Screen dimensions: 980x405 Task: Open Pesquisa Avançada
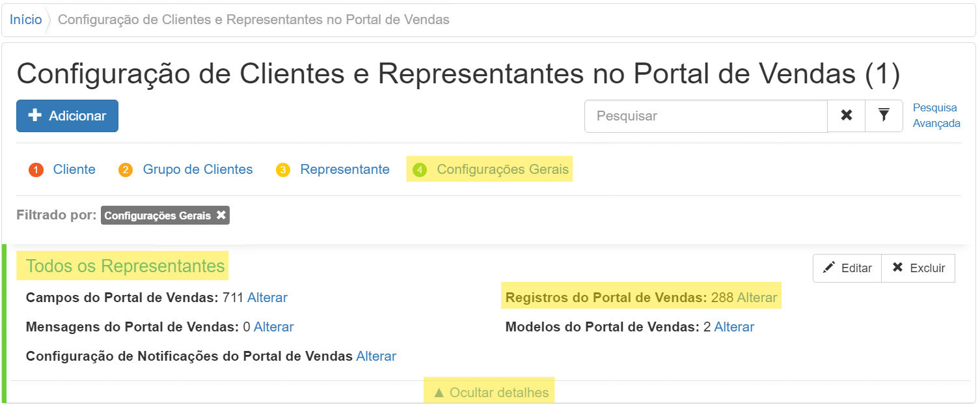click(x=935, y=115)
